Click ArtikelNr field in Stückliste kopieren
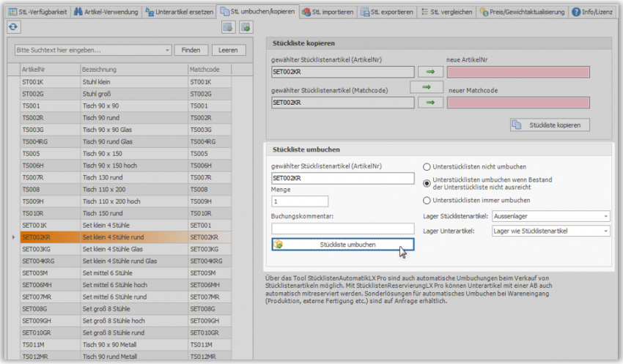The image size is (623, 364). pyautogui.click(x=342, y=72)
